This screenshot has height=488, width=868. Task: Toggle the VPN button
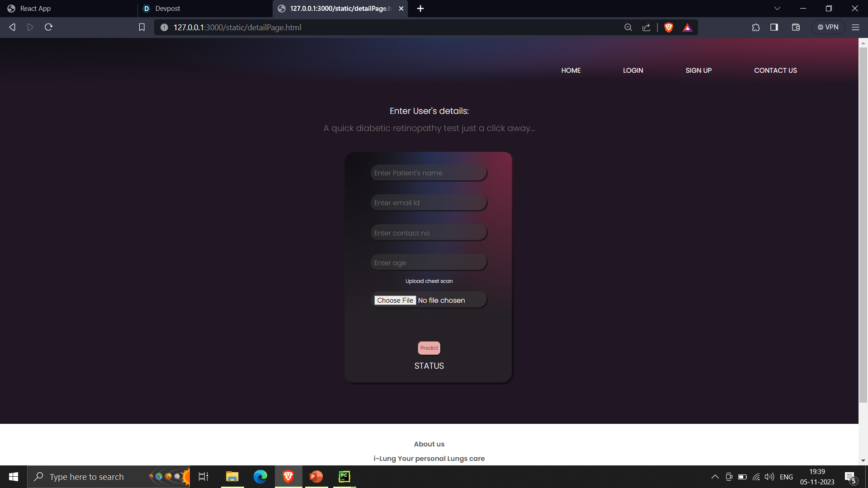pyautogui.click(x=828, y=28)
